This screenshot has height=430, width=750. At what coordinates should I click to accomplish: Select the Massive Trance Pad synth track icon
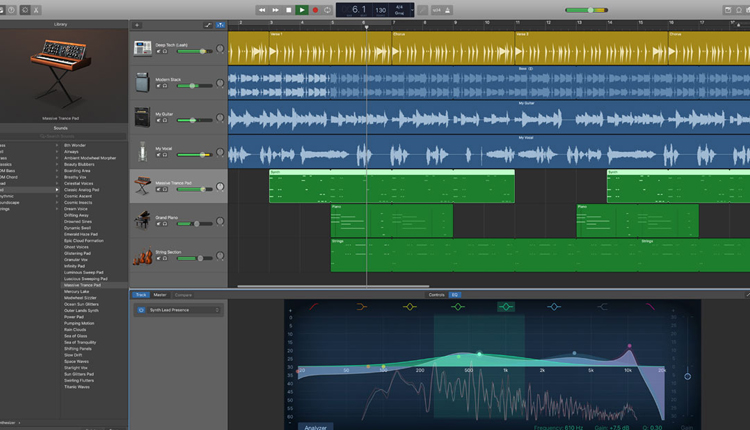click(143, 186)
